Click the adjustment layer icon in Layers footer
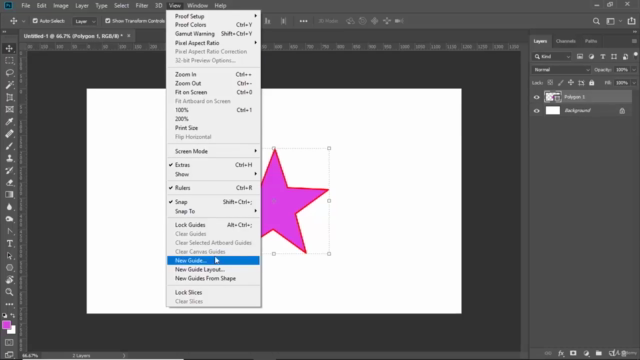 (x=586, y=353)
